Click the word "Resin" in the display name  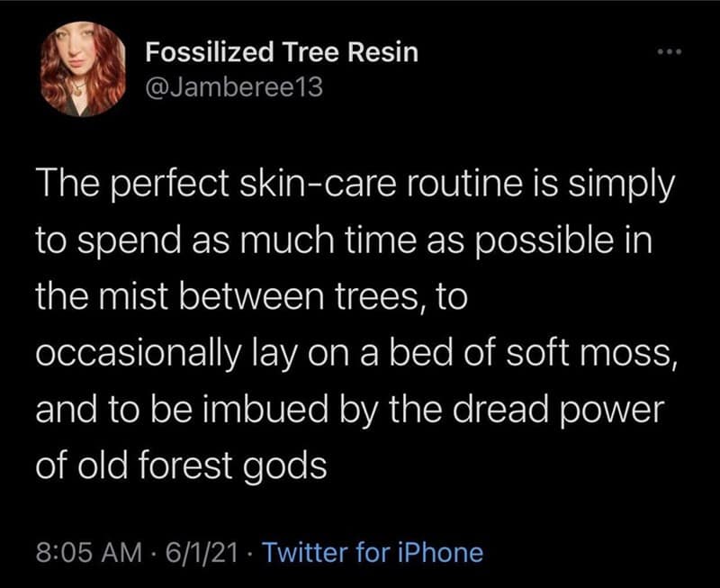387,52
